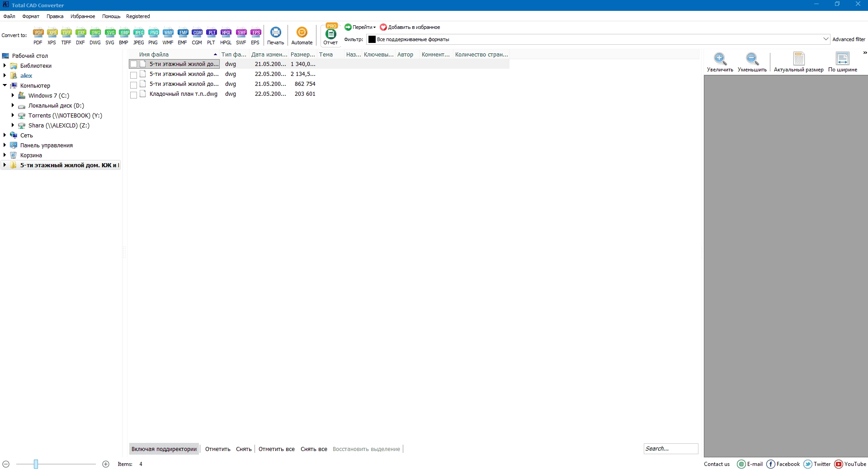
Task: Toggle Включая поддиректории option
Action: [x=164, y=449]
